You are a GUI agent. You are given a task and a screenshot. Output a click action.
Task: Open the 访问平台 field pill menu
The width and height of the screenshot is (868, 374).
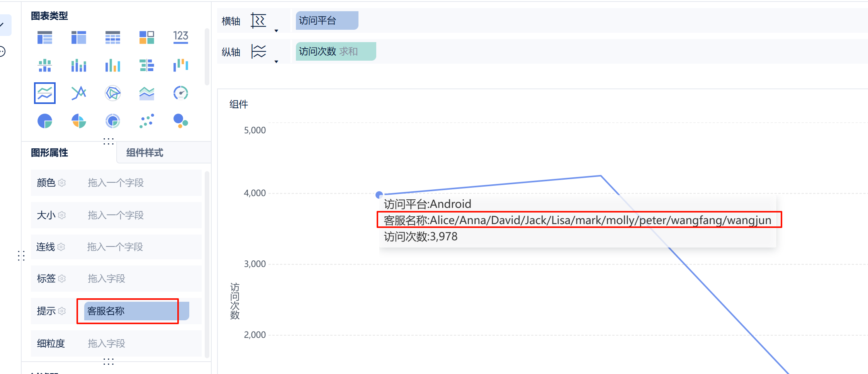pos(327,20)
